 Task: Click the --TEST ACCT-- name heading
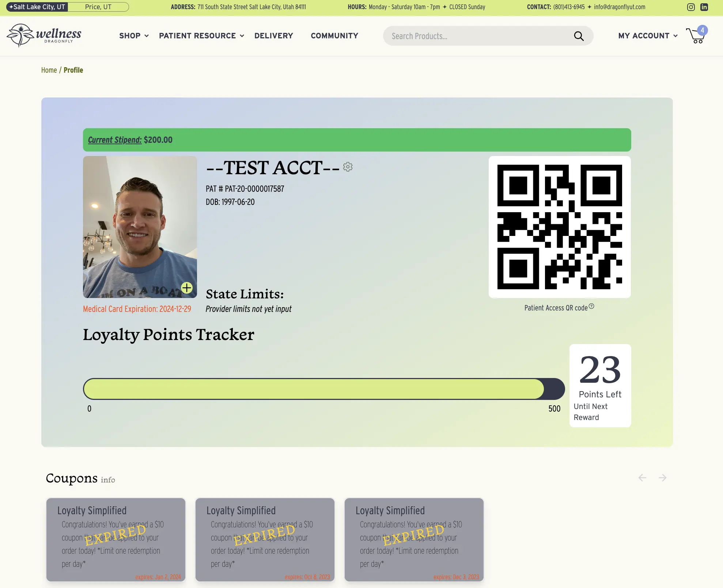point(273,168)
